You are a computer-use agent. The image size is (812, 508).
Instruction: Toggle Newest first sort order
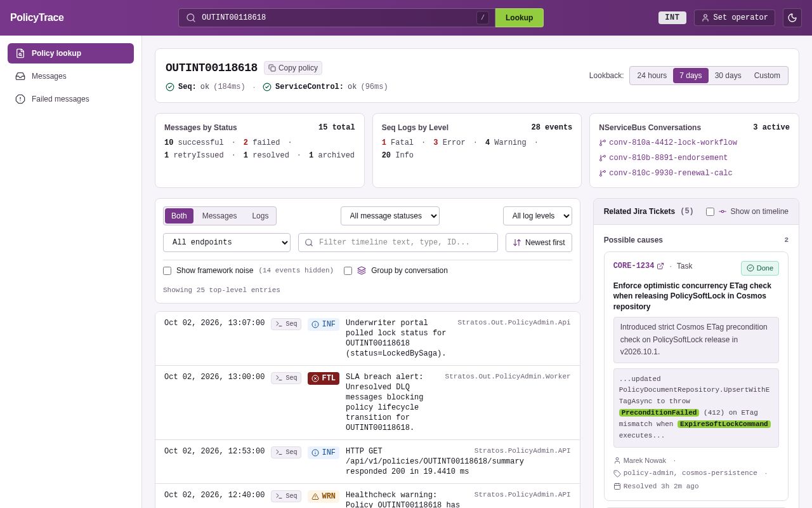[539, 243]
